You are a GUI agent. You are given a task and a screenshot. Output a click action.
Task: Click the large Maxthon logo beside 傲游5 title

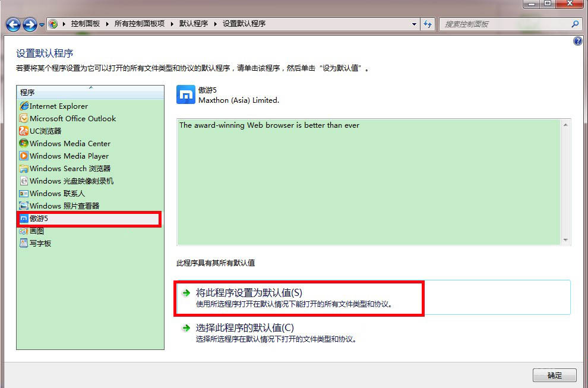point(186,94)
